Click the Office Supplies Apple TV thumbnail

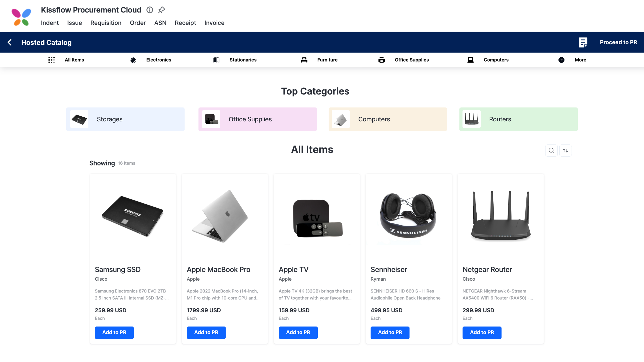click(211, 119)
